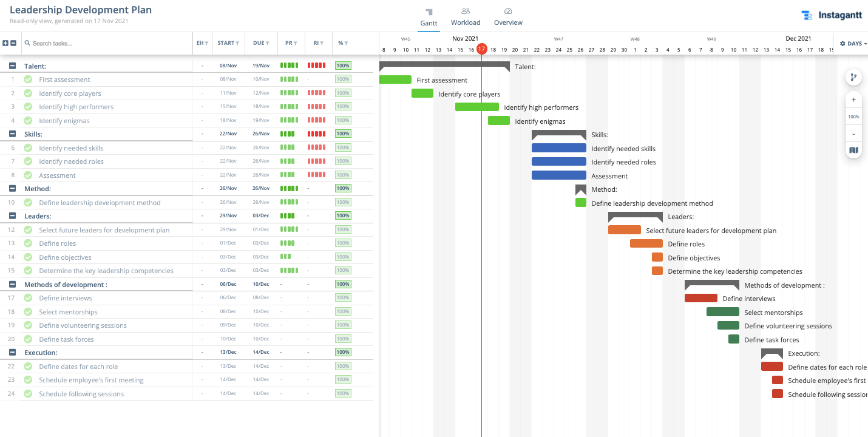
Task: Click the expand all groups plus icon
Action: [x=5, y=43]
